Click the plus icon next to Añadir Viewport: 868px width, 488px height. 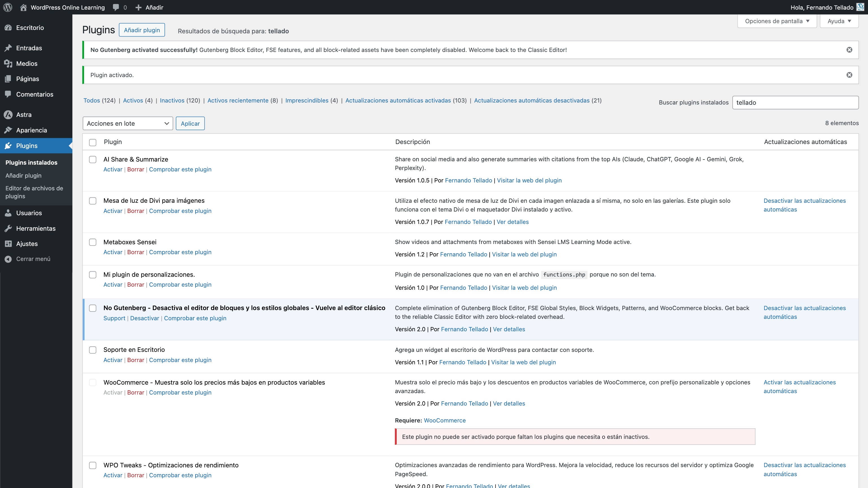[138, 7]
